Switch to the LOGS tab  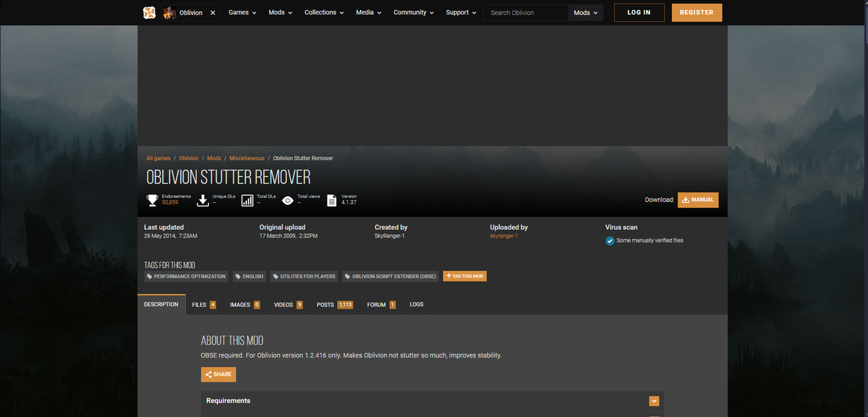[416, 304]
